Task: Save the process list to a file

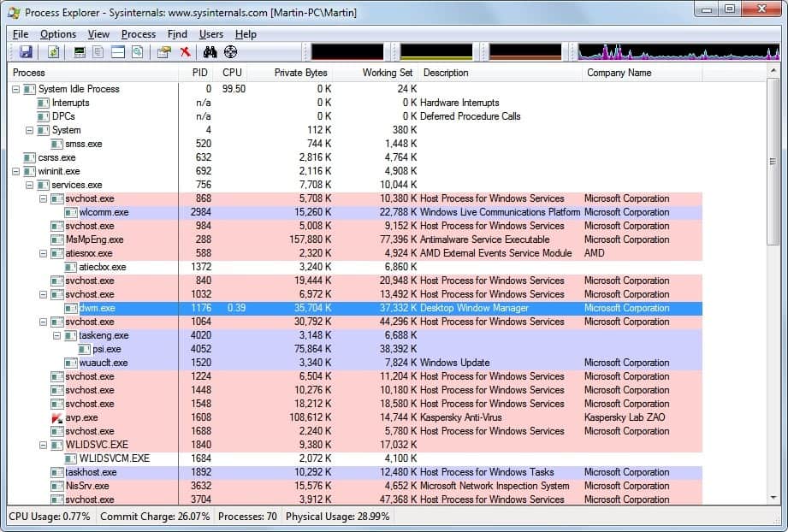Action: 27,51
